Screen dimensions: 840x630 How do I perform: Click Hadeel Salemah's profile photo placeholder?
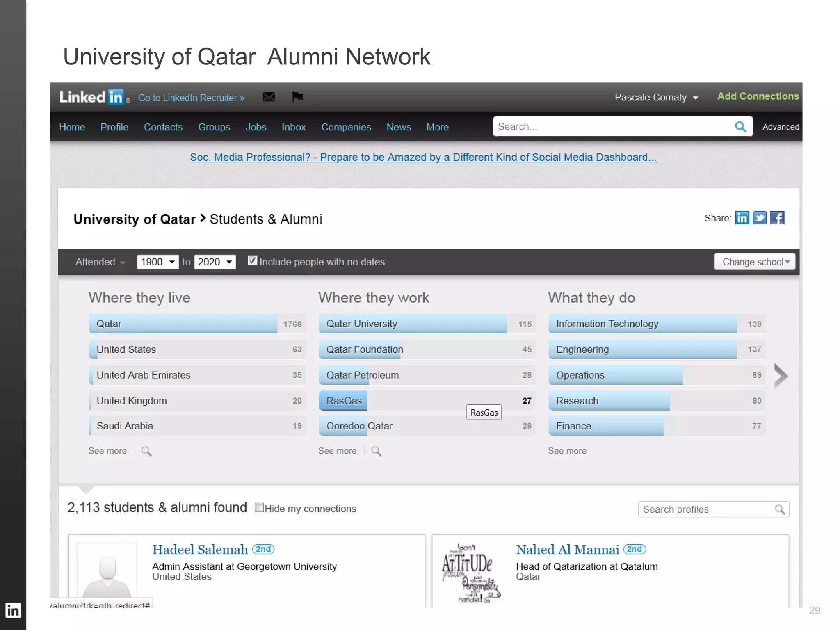107,571
